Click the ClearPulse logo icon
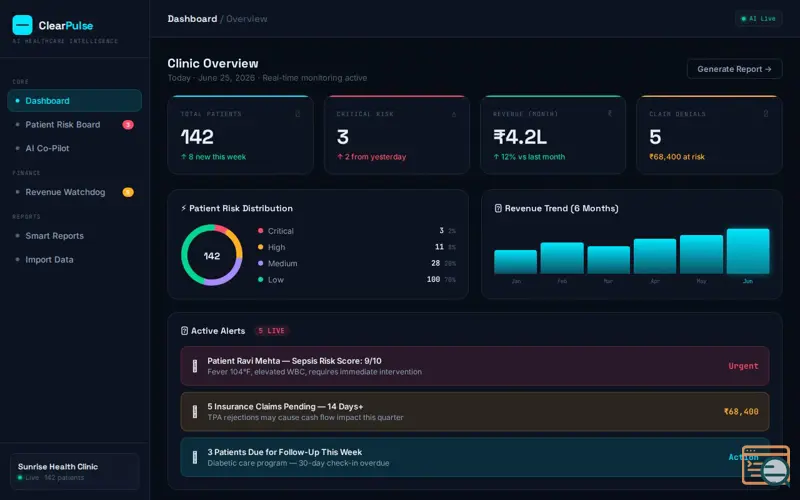Screen dimensions: 800x500 tap(22, 25)
